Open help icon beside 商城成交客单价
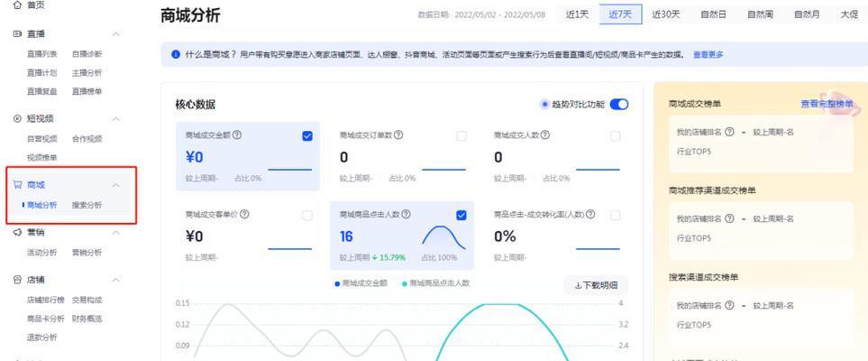This screenshot has width=868, height=361. [244, 214]
